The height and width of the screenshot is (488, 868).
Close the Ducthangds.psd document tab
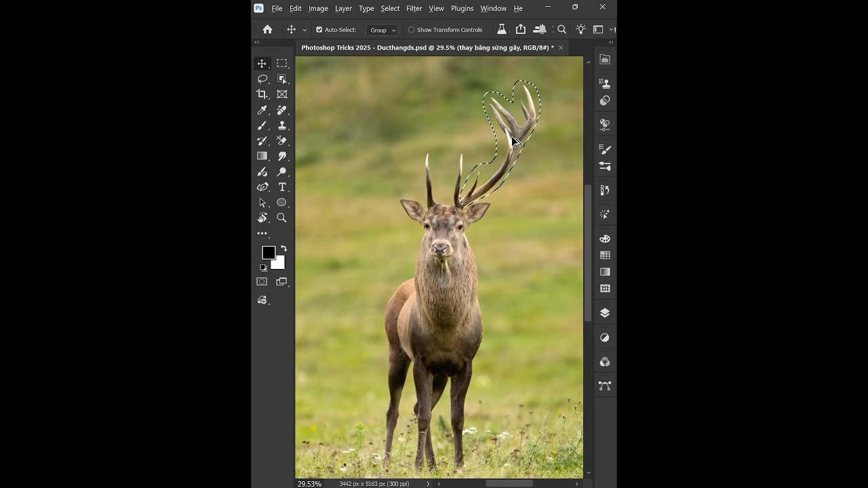tap(561, 48)
